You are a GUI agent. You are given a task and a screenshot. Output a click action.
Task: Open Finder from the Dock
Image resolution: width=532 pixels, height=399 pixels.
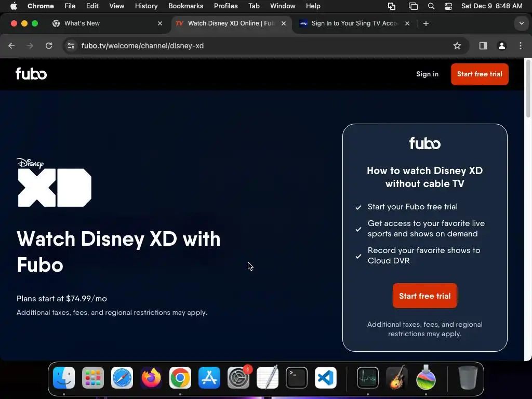pyautogui.click(x=64, y=378)
